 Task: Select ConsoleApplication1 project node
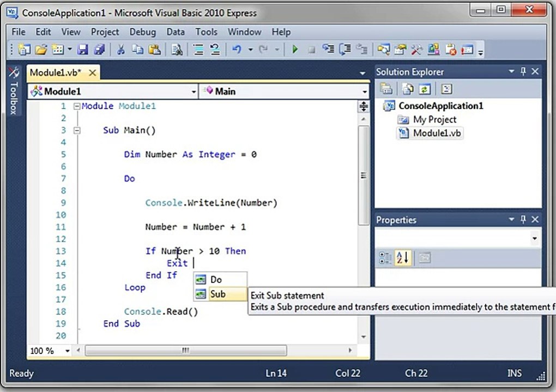(x=441, y=106)
